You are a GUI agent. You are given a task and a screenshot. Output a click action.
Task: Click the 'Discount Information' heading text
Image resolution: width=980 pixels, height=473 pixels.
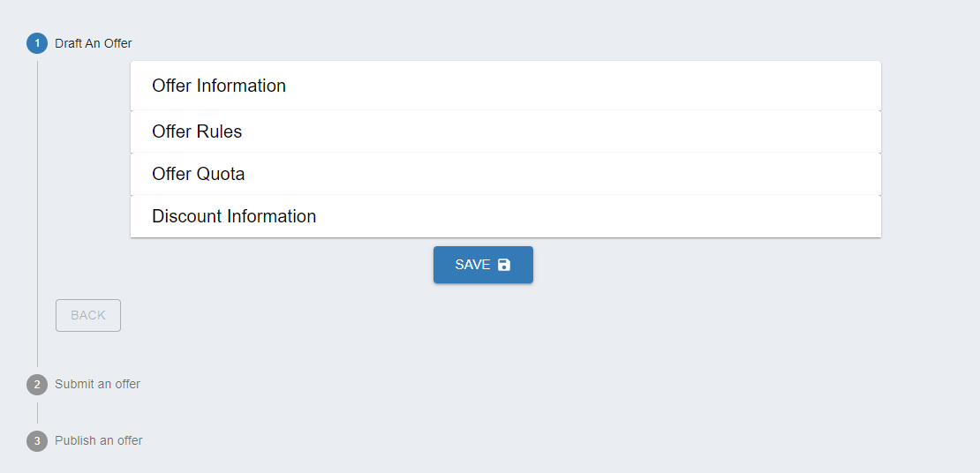coord(234,216)
